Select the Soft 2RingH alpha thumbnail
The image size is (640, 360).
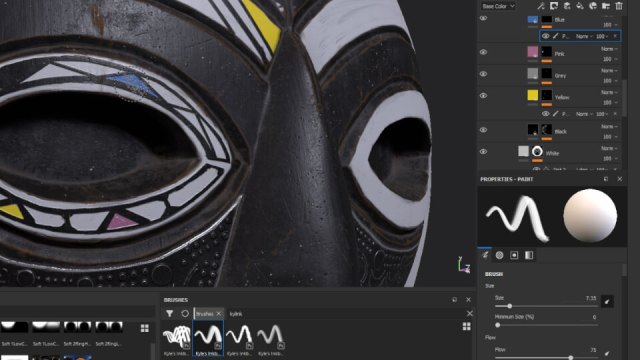[x=77, y=327]
